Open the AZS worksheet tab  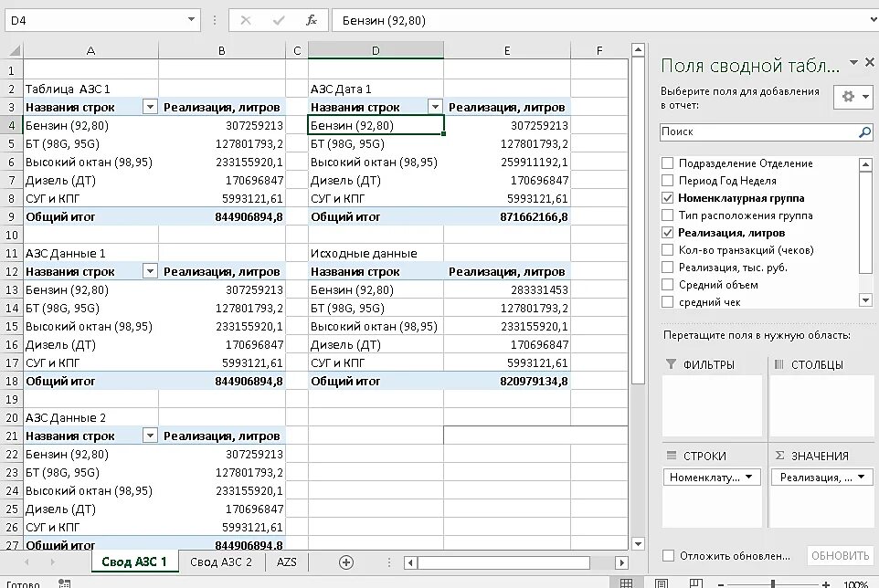click(287, 562)
